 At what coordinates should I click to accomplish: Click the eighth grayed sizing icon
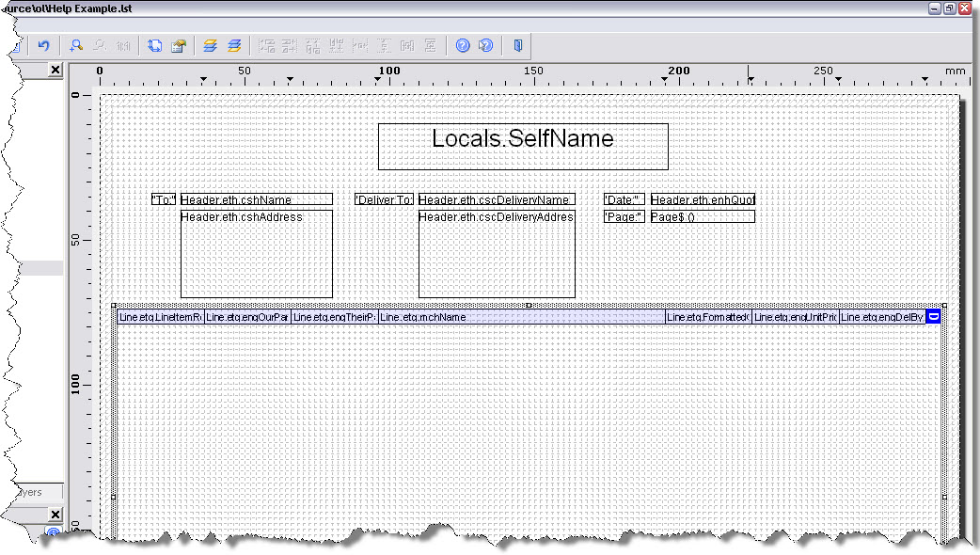pos(431,46)
